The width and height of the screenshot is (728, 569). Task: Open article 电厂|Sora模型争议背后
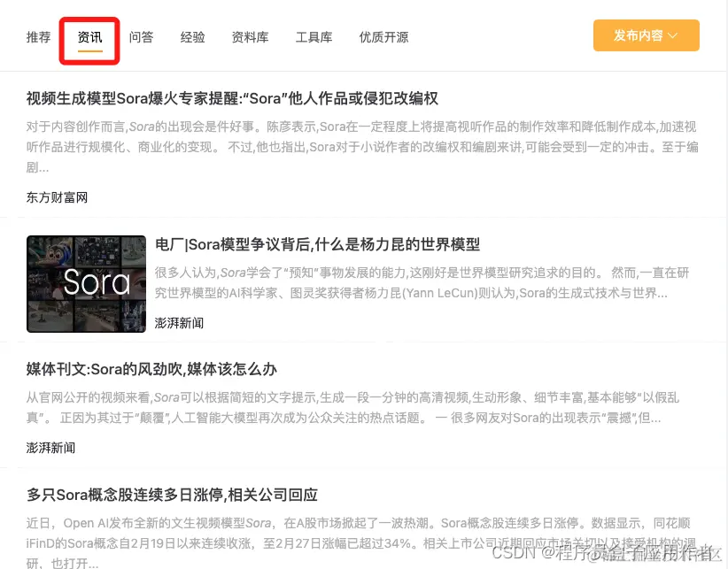(x=317, y=244)
